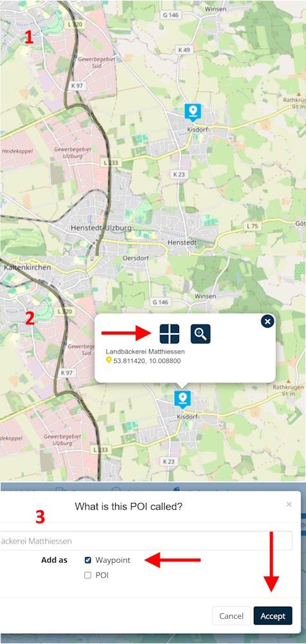
Task: Click the add-waypoint grid icon in the popup
Action: coord(169,334)
